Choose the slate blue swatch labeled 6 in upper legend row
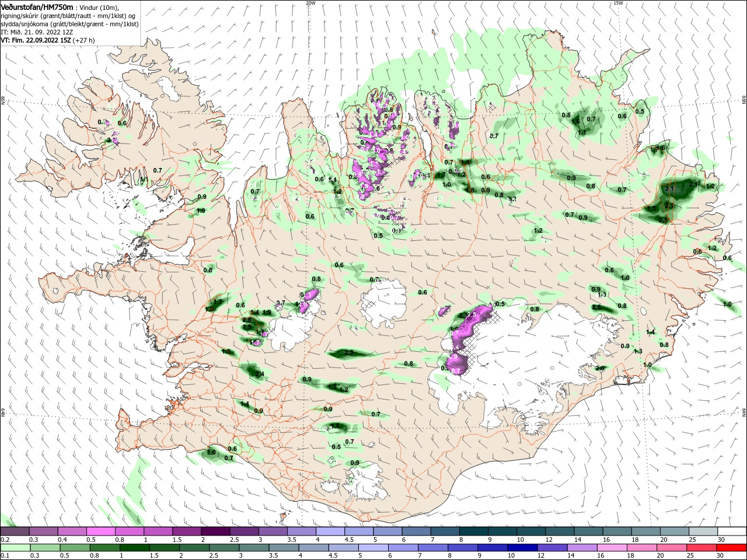The width and height of the screenshot is (747, 560). coord(416,531)
